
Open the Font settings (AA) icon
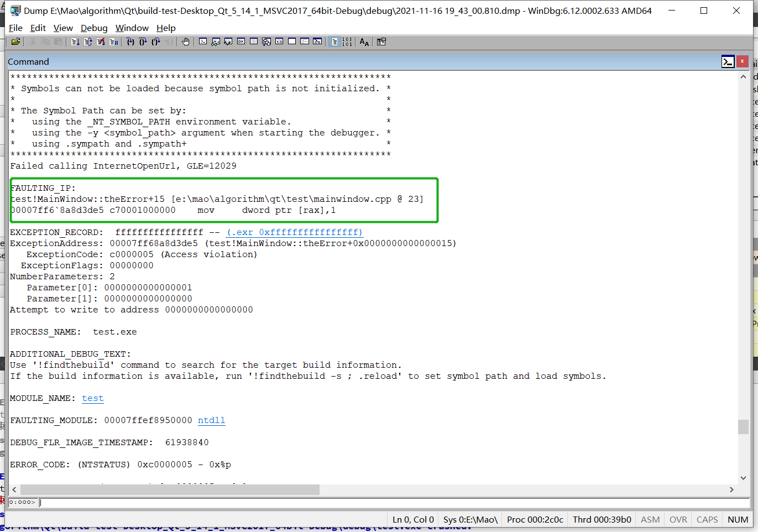(364, 41)
